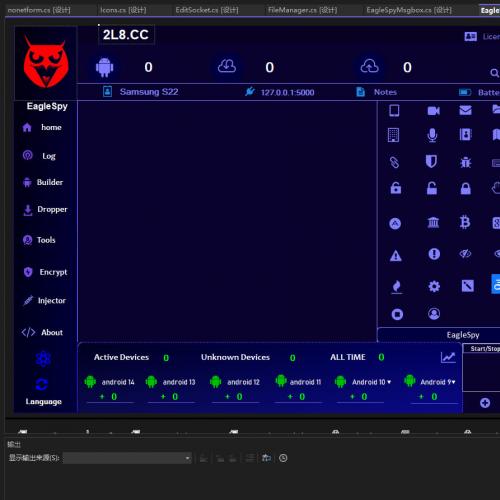Click the blue refresh arrows icon
Viewport: 500px width, 500px height.
pos(42,384)
